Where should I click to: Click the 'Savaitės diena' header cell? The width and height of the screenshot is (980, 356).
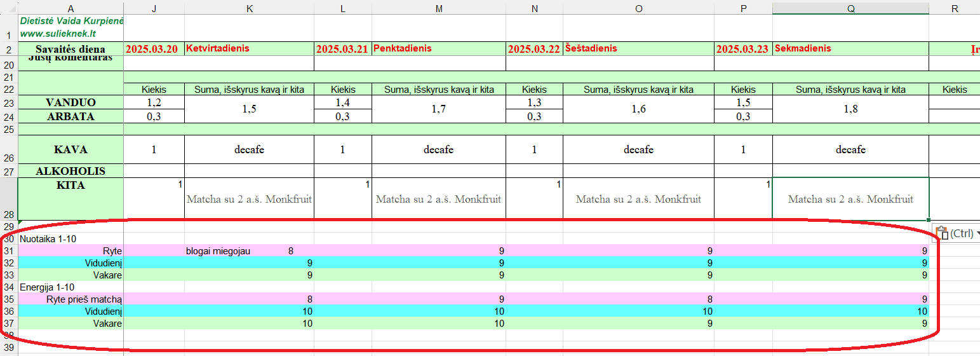70,49
